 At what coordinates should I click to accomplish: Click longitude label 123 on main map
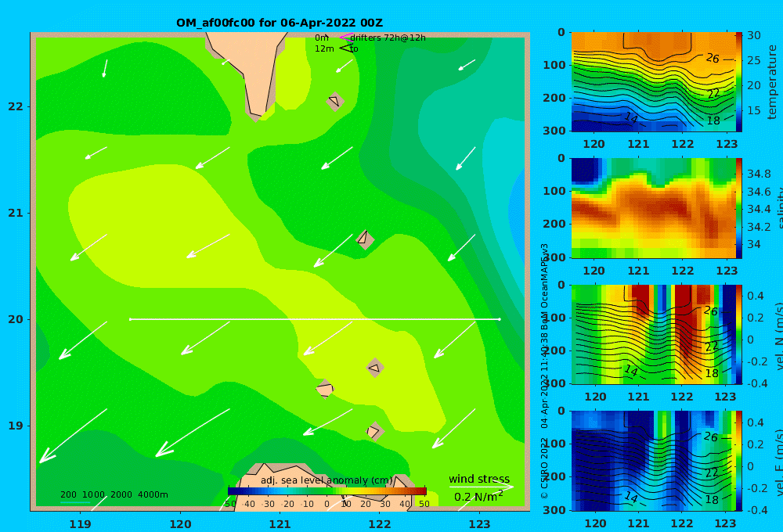coord(479,524)
